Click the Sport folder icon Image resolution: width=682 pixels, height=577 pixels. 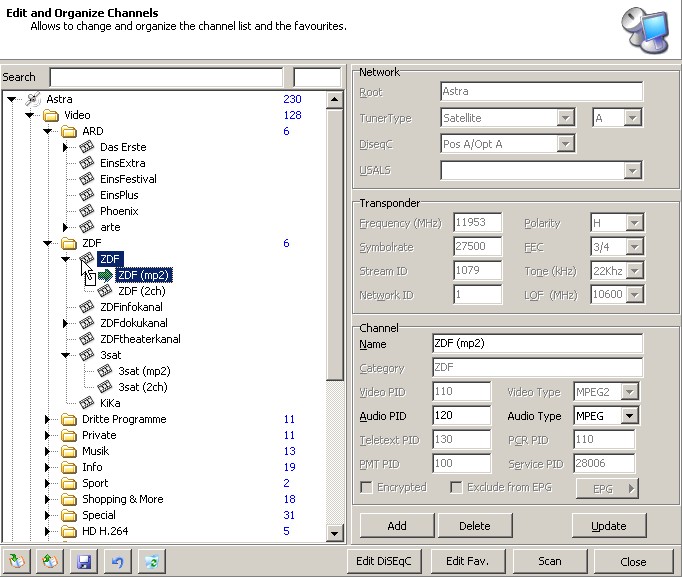(69, 484)
